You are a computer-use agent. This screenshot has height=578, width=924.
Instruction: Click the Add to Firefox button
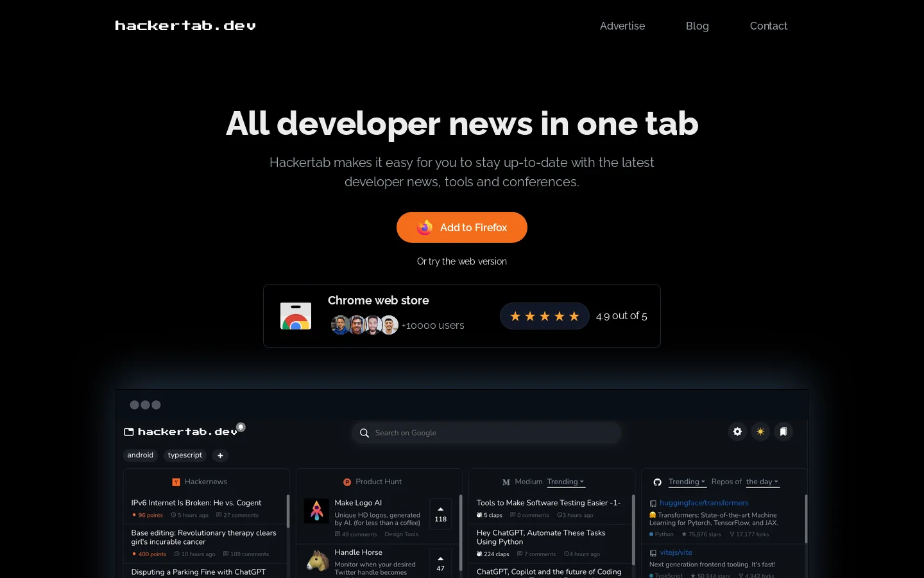click(462, 227)
